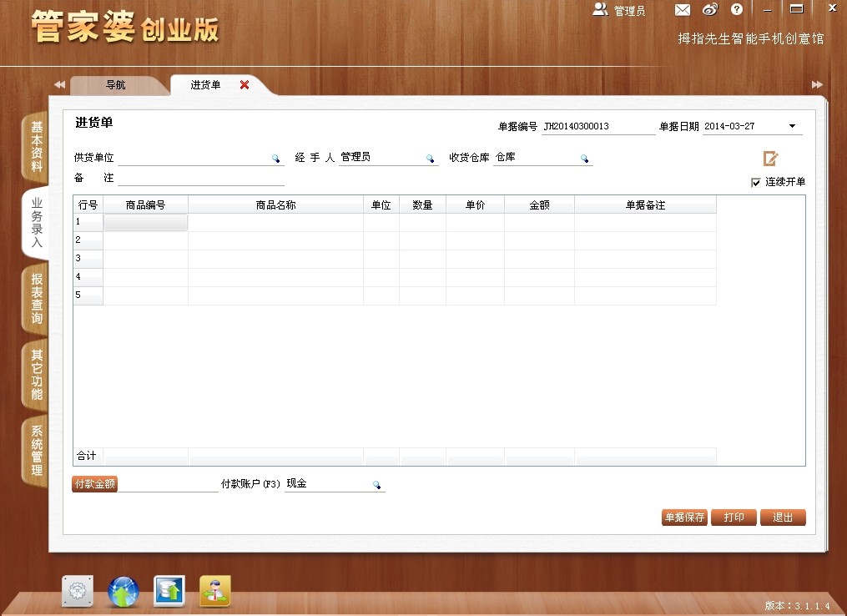This screenshot has width=847, height=616.
Task: Click inside the 备注 input field
Action: 200,178
